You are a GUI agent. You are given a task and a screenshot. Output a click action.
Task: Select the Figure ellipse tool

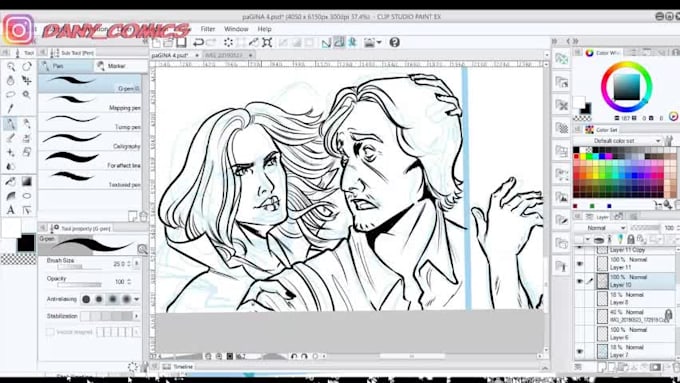[x=27, y=196]
